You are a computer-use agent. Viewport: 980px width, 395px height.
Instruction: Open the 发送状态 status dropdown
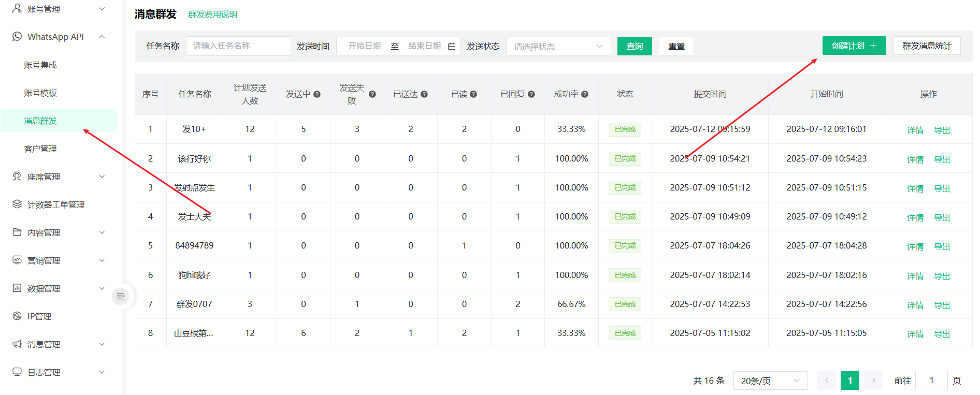click(x=559, y=46)
